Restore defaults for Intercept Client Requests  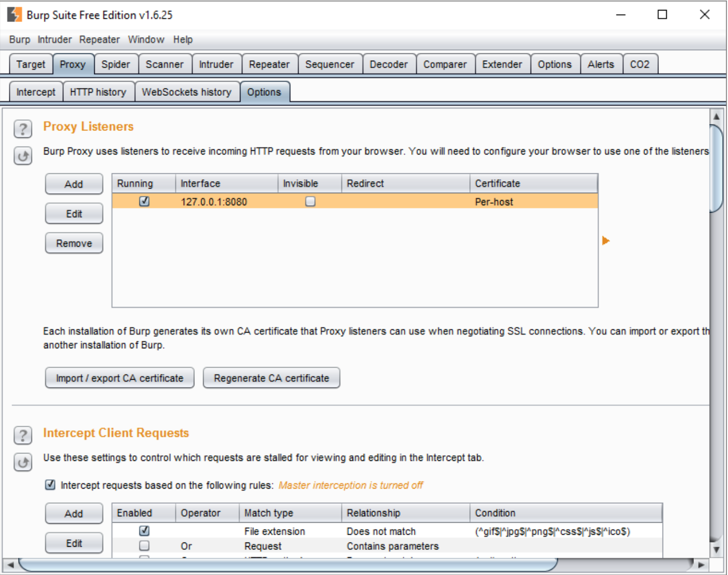pyautogui.click(x=23, y=462)
